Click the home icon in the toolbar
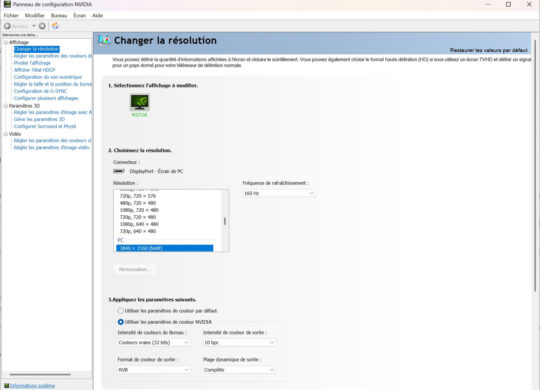Screen dimensions: 540x390 [55, 26]
